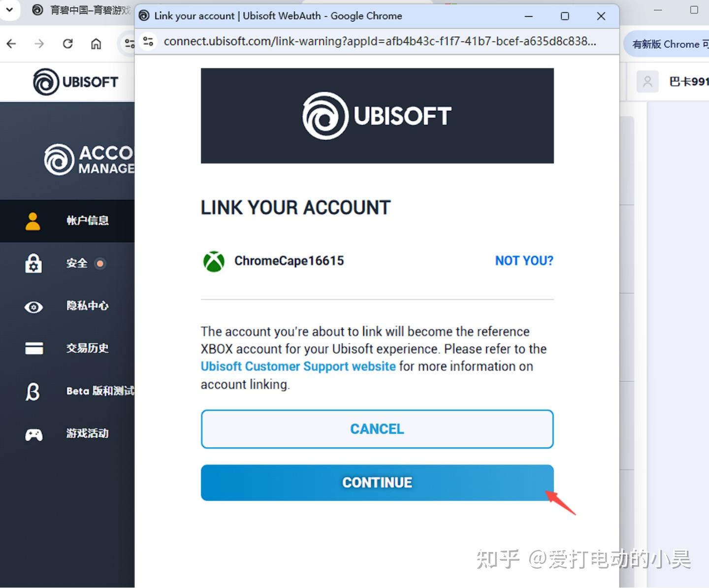Open site info icon in popup address bar
Image resolution: width=709 pixels, height=588 pixels.
coord(148,41)
